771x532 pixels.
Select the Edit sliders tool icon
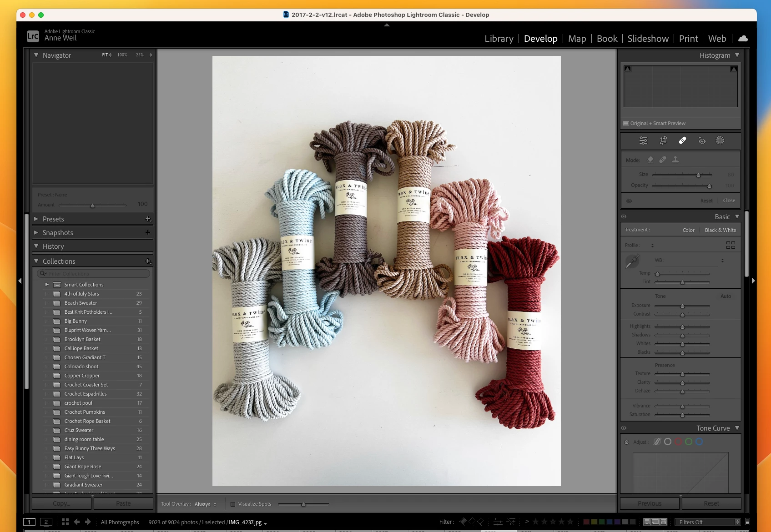643,141
